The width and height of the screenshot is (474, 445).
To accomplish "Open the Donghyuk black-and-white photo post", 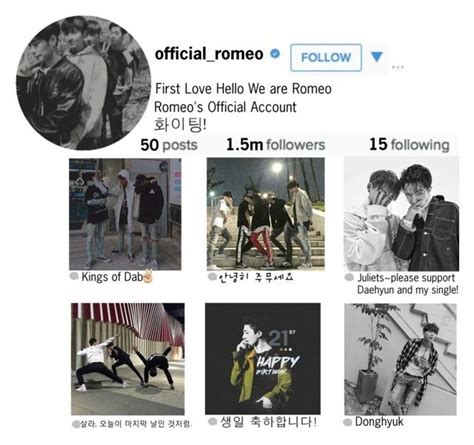I will 401,359.
